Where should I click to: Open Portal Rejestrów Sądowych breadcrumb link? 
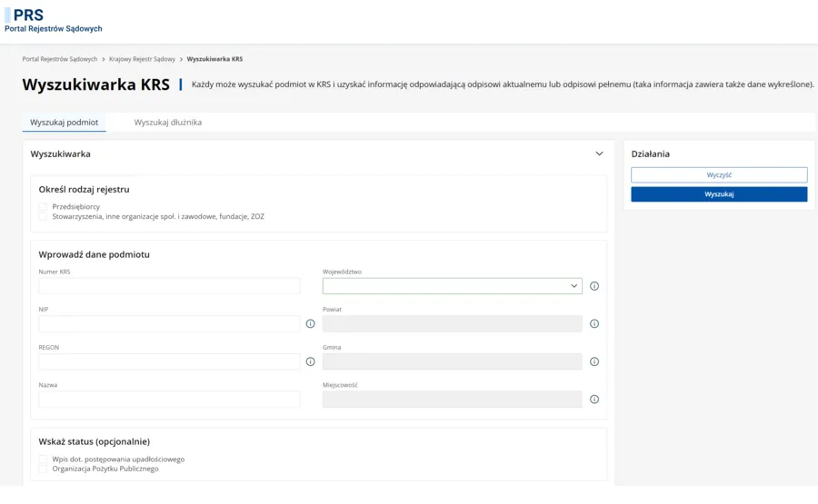coord(59,59)
